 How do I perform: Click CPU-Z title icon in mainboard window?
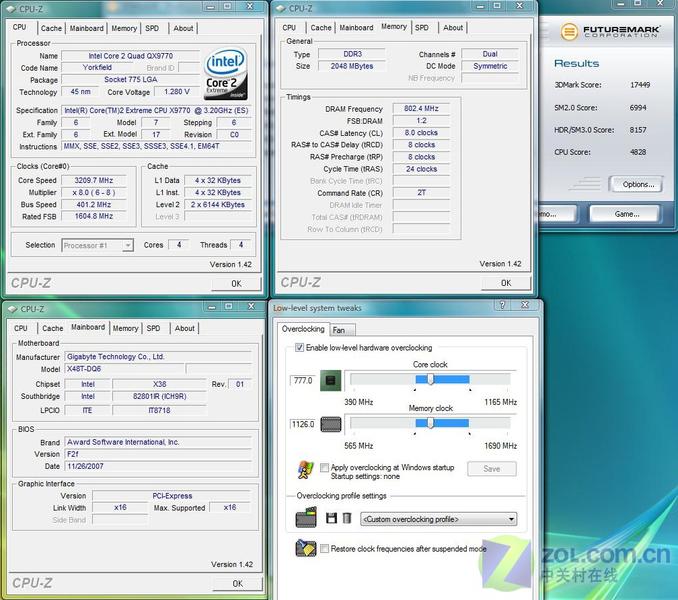[13, 309]
